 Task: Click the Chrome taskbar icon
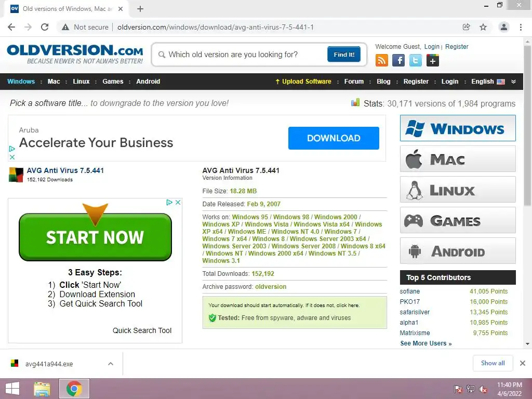click(x=74, y=389)
